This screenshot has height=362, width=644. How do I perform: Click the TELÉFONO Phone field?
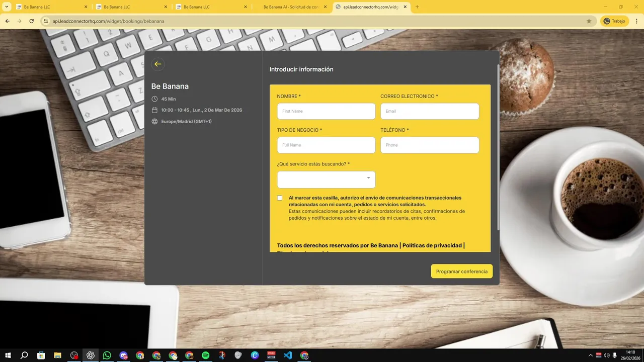click(430, 145)
